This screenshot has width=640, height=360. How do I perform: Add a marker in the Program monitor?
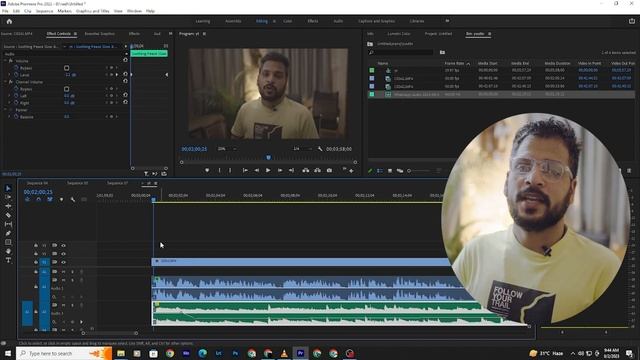(x=207, y=170)
